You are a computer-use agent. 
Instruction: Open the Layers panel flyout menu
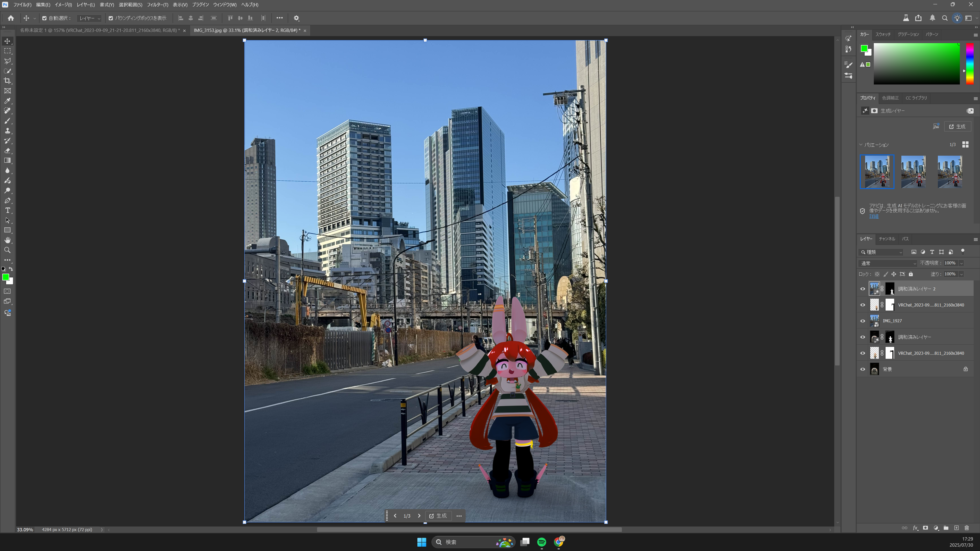tap(975, 239)
